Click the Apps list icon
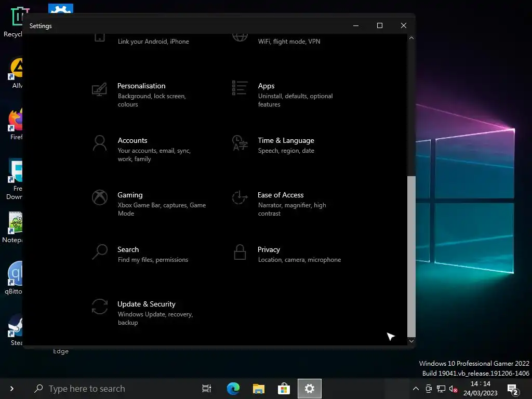Viewport: 532px width, 399px height. point(240,88)
